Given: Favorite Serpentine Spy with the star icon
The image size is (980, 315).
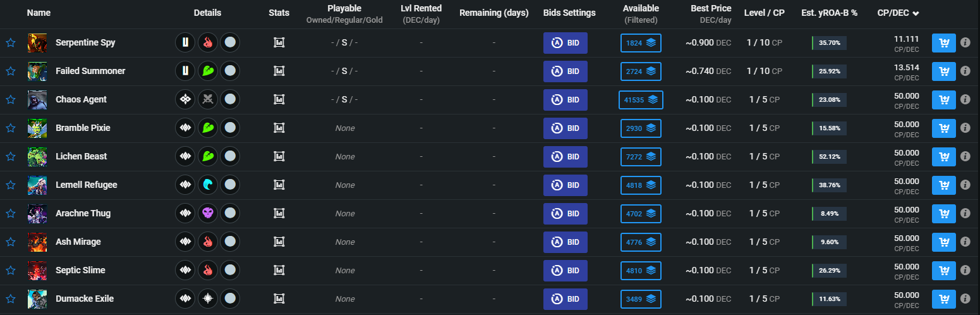Looking at the screenshot, I should click(x=10, y=43).
